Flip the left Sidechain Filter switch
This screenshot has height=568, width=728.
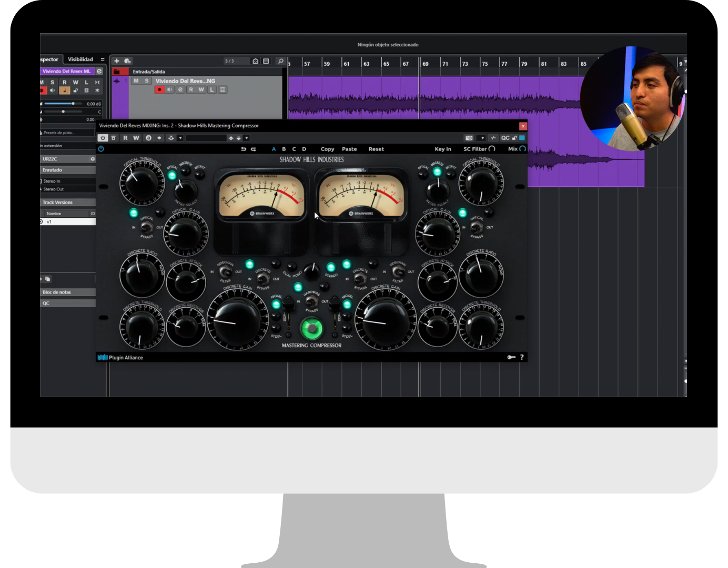tap(225, 271)
